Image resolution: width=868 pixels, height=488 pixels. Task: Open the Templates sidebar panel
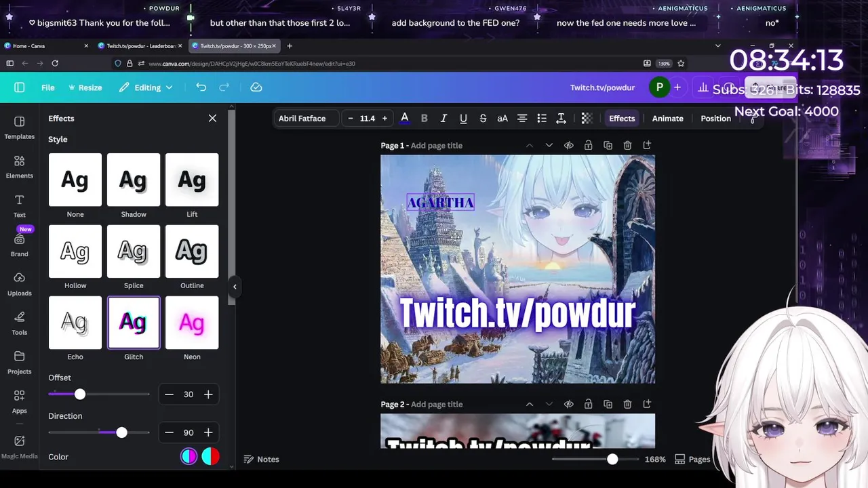point(19,127)
